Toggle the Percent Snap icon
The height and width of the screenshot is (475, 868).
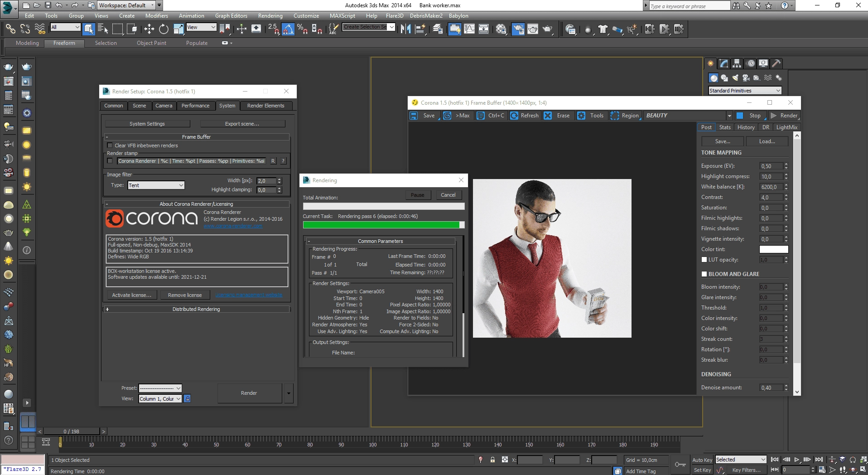tap(303, 29)
